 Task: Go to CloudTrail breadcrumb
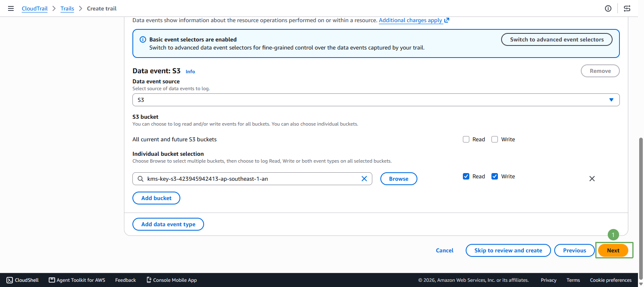(x=35, y=8)
